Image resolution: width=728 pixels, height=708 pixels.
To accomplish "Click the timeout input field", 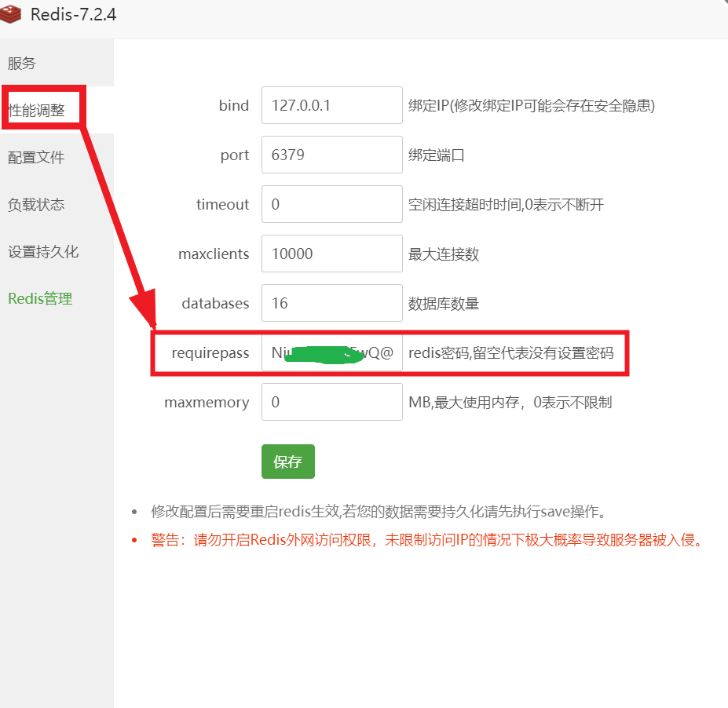I will 331,205.
